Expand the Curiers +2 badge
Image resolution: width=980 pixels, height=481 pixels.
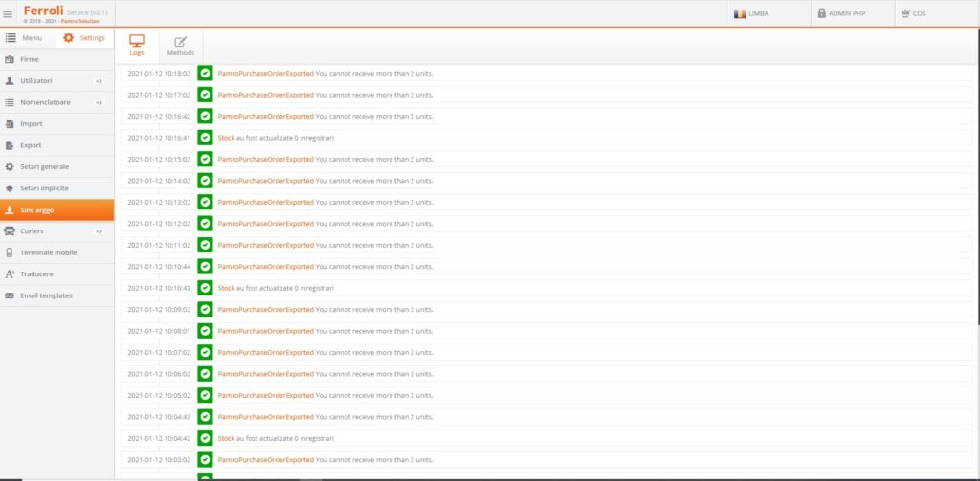99,231
